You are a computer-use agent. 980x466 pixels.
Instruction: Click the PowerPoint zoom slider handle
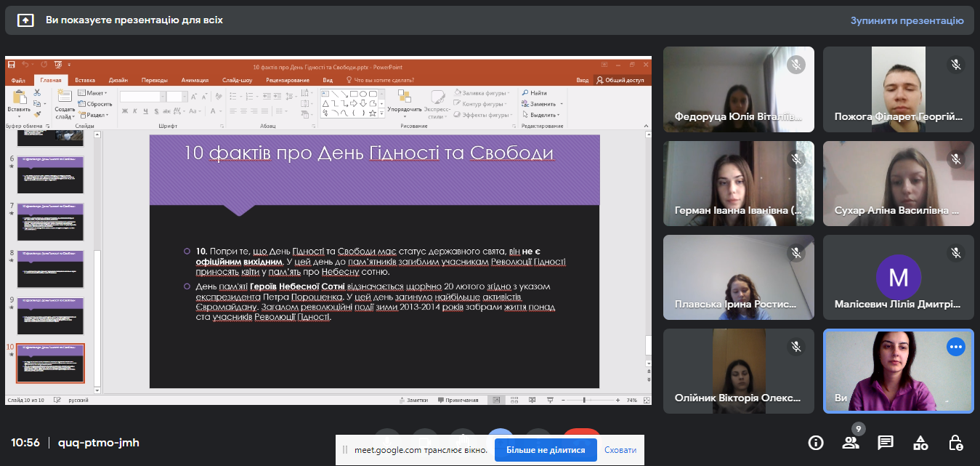coord(585,400)
